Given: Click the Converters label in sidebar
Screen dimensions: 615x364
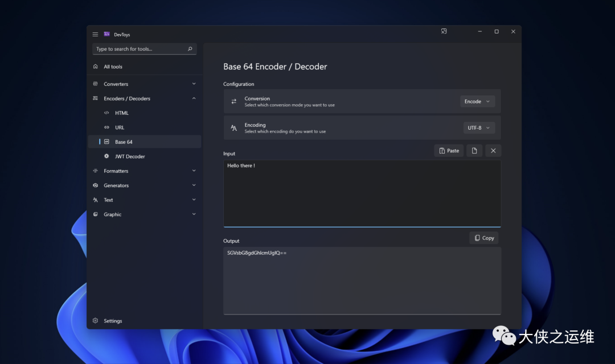Looking at the screenshot, I should 116,84.
